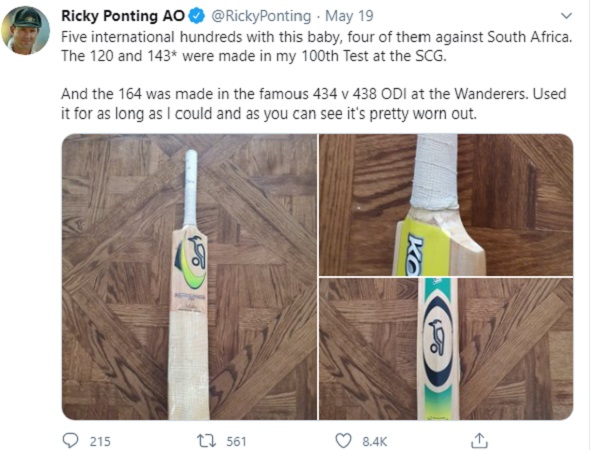
Task: Open the bottom-right photo of the bat's back logo
Action: [x=445, y=349]
